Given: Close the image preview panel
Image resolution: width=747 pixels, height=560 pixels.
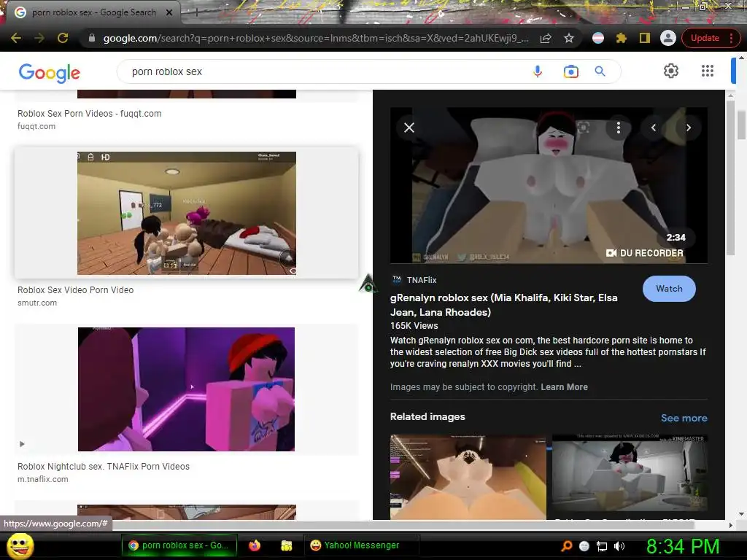Looking at the screenshot, I should click(x=409, y=128).
